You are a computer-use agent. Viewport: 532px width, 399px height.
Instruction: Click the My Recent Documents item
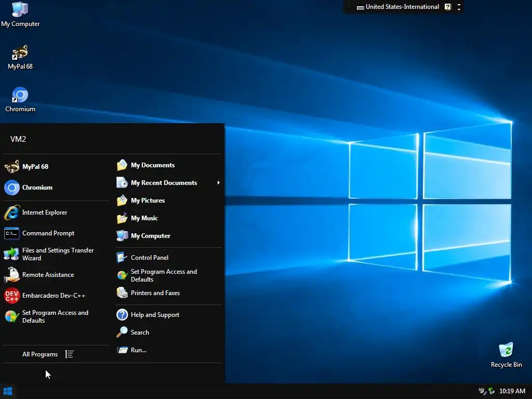click(x=169, y=183)
